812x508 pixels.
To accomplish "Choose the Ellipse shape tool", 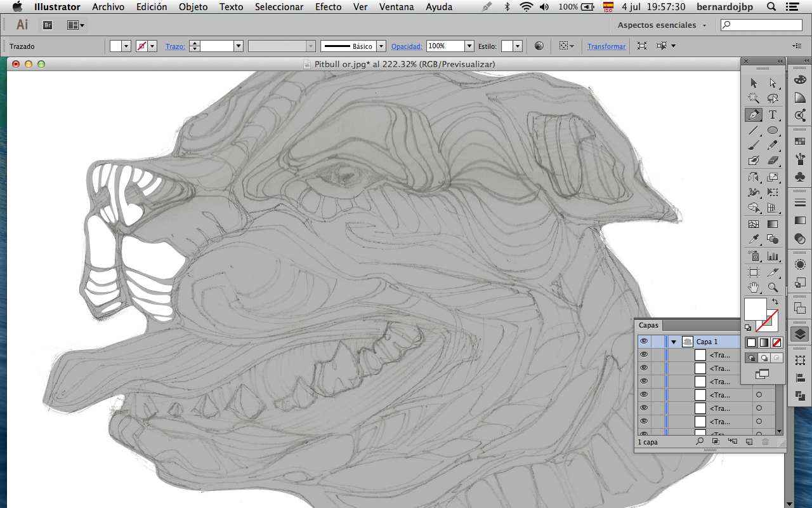I will (x=773, y=131).
